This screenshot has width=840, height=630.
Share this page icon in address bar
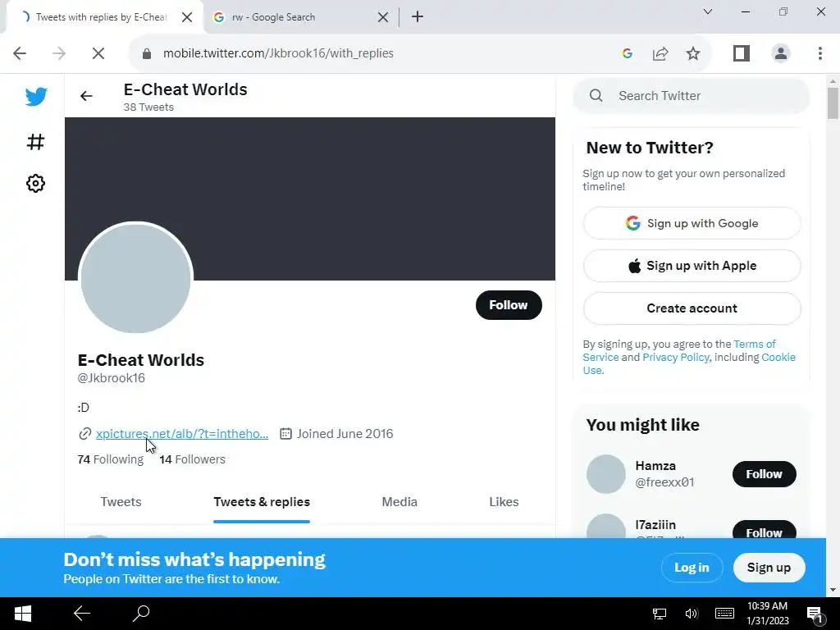point(660,53)
